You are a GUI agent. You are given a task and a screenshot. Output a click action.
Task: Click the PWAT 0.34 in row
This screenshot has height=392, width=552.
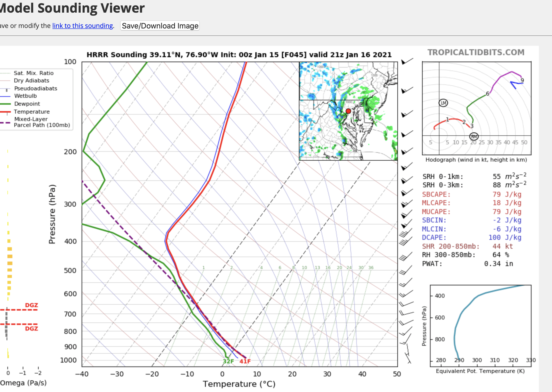coord(468,264)
